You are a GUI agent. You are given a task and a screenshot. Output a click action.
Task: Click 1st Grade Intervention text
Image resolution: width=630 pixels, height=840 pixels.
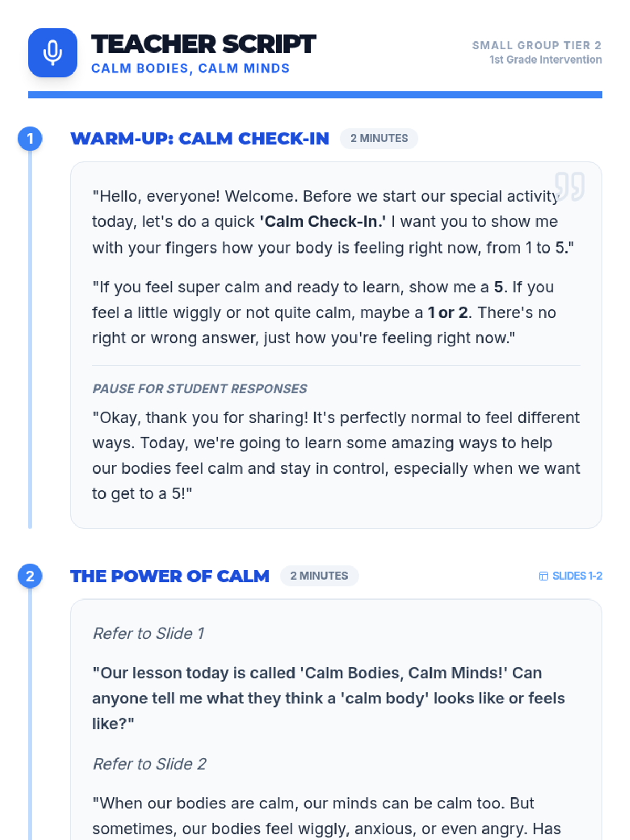(x=545, y=60)
